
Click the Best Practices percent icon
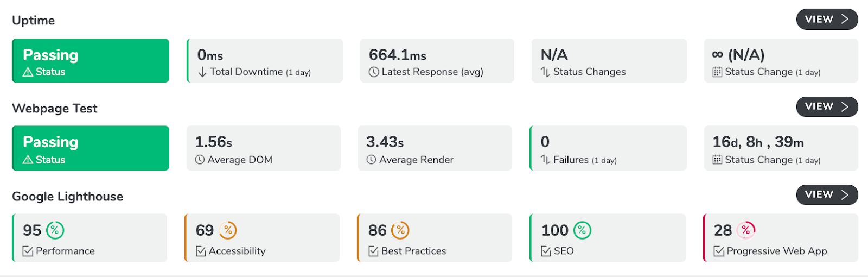tap(400, 230)
